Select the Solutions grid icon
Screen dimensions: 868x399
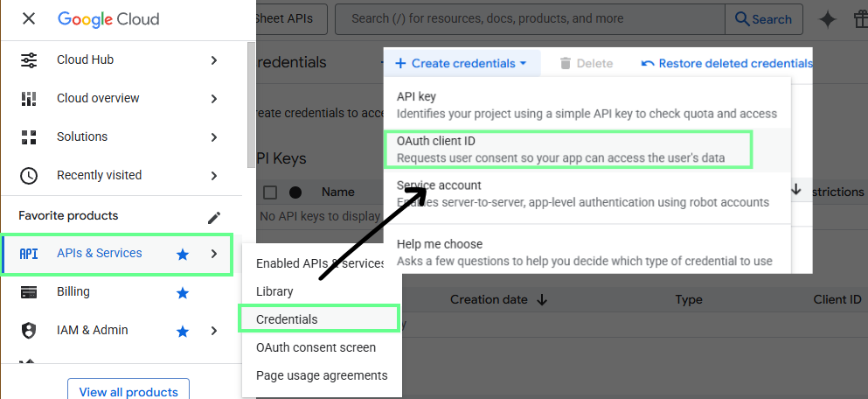pos(29,136)
